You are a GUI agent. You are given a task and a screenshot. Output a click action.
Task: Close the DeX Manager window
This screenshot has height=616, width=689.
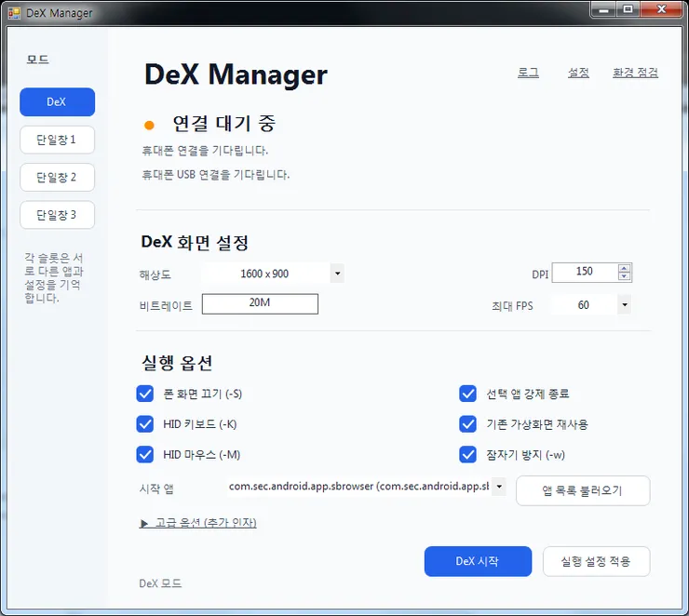[x=661, y=9]
